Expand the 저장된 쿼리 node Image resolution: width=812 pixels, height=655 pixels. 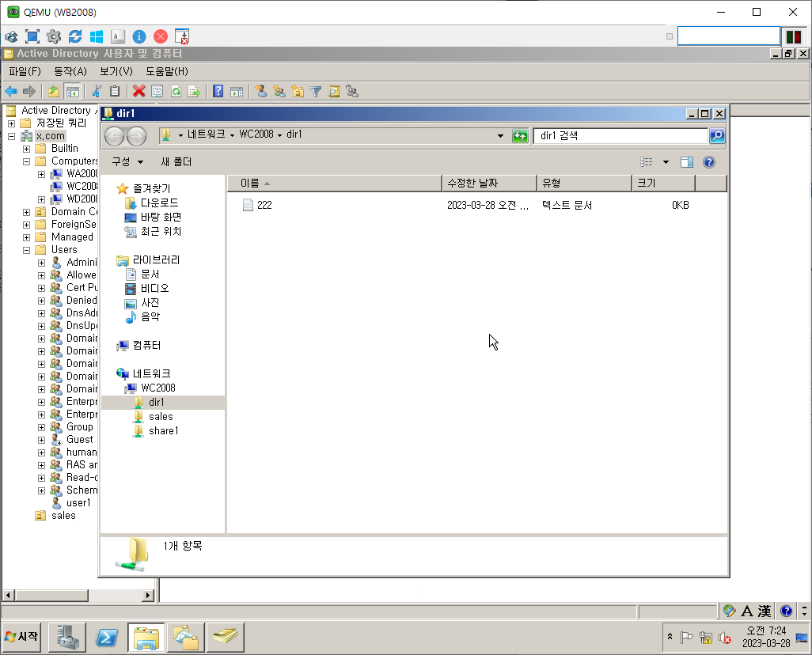point(11,123)
